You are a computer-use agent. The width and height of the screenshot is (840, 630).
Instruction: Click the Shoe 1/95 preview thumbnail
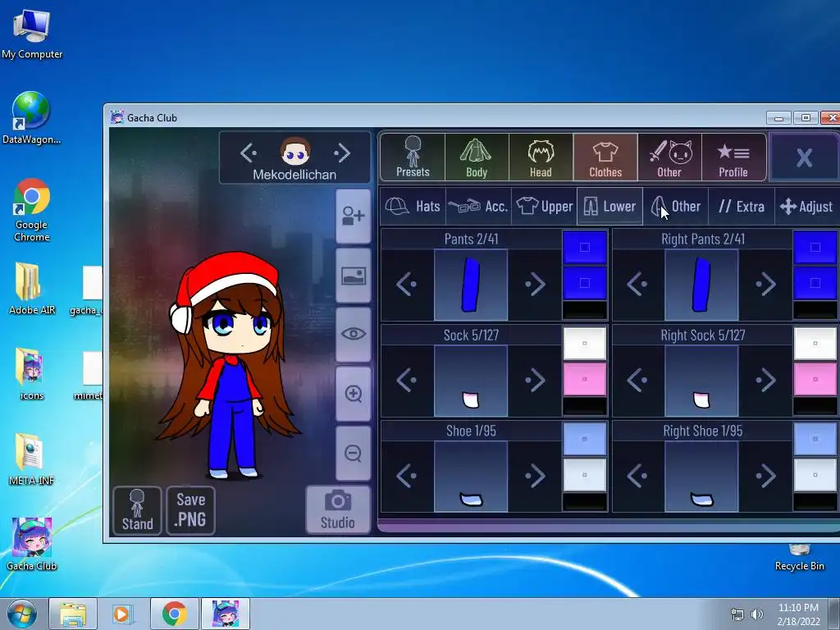[471, 476]
